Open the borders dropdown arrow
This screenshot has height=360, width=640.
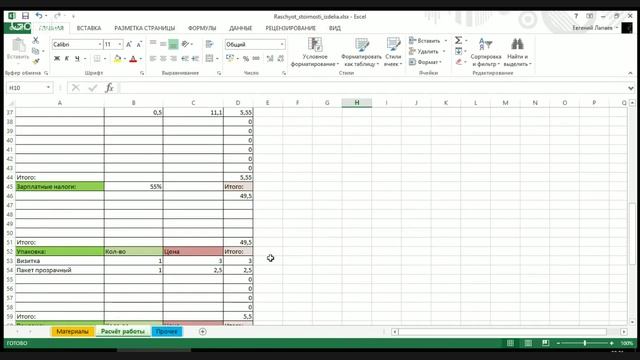click(x=105, y=59)
